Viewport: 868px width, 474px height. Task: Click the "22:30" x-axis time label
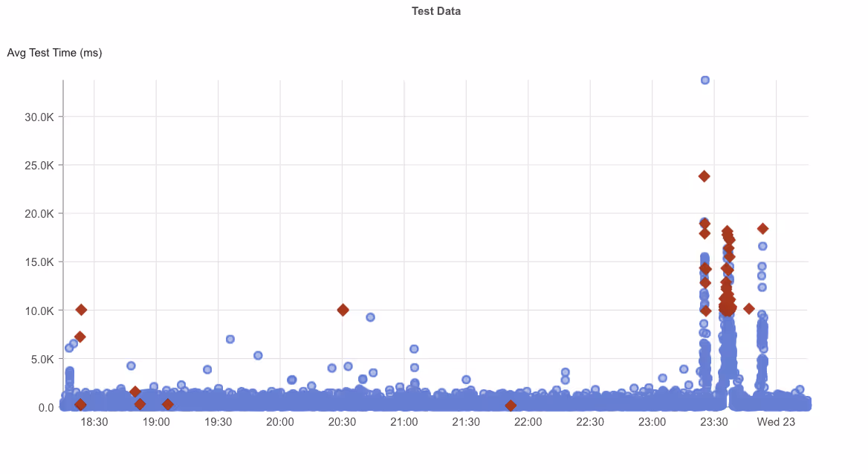click(x=590, y=422)
